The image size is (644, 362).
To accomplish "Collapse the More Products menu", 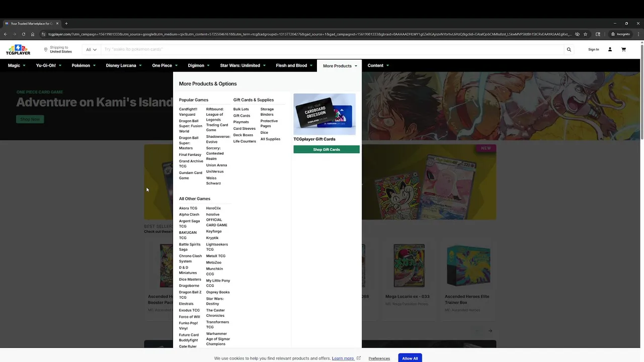I will tap(340, 66).
